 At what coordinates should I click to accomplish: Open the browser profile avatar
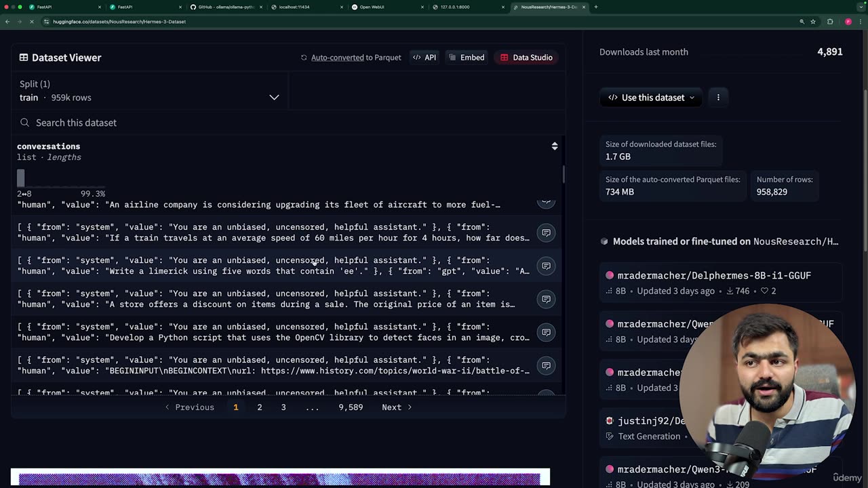(x=848, y=22)
